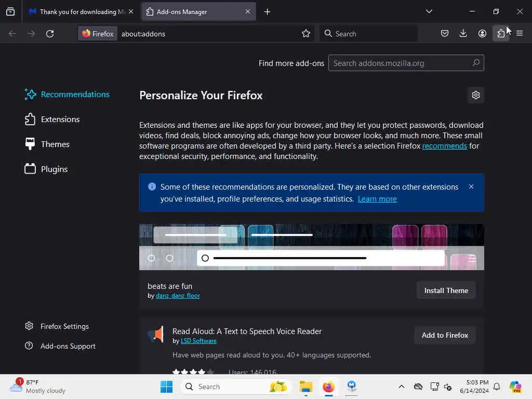Close the 'Thank you for downloading' tab
The width and height of the screenshot is (532, 399).
(131, 11)
